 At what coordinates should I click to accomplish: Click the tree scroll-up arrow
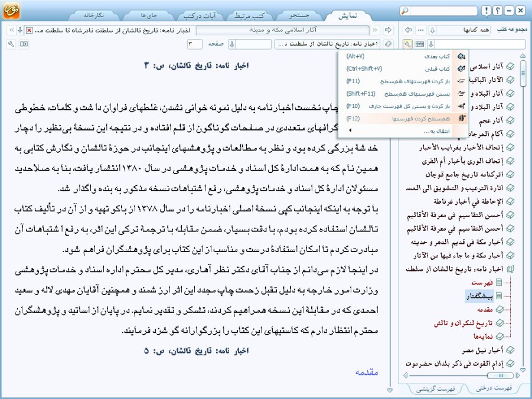pyautogui.click(x=523, y=55)
